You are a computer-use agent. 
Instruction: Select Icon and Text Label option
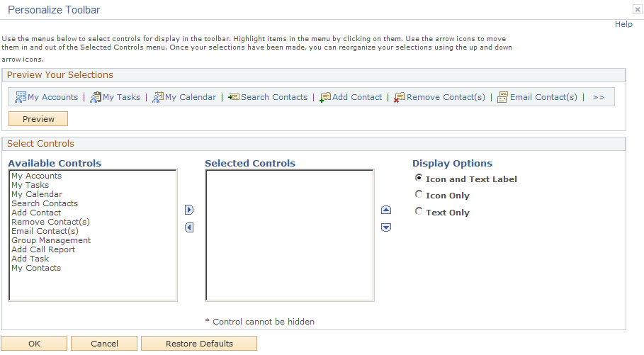(419, 178)
